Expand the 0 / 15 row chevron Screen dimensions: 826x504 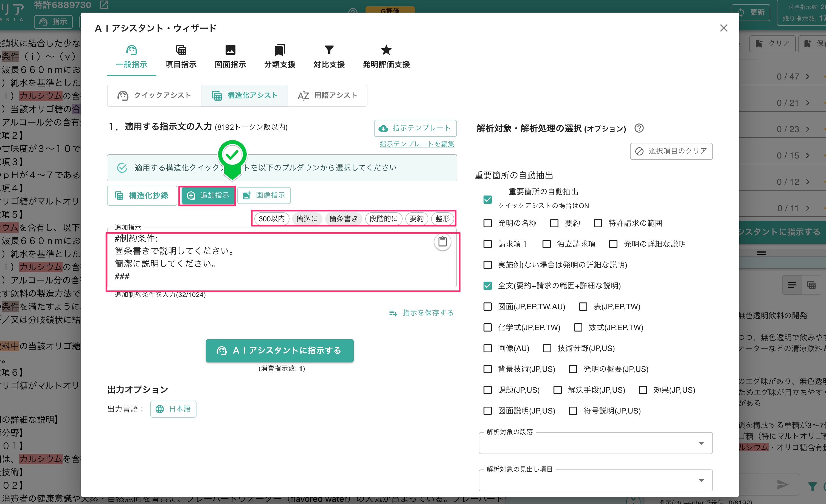pos(808,155)
